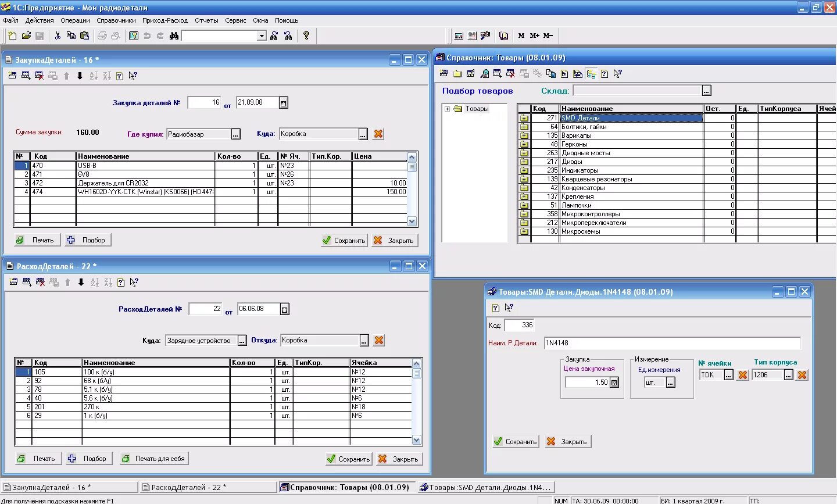Click the M- memory subtract button
The height and width of the screenshot is (504, 837).
(548, 35)
